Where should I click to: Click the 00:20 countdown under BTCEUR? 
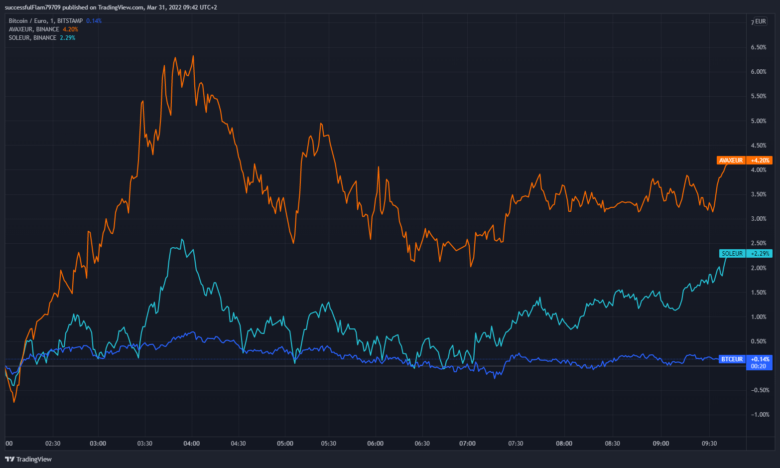tap(758, 366)
